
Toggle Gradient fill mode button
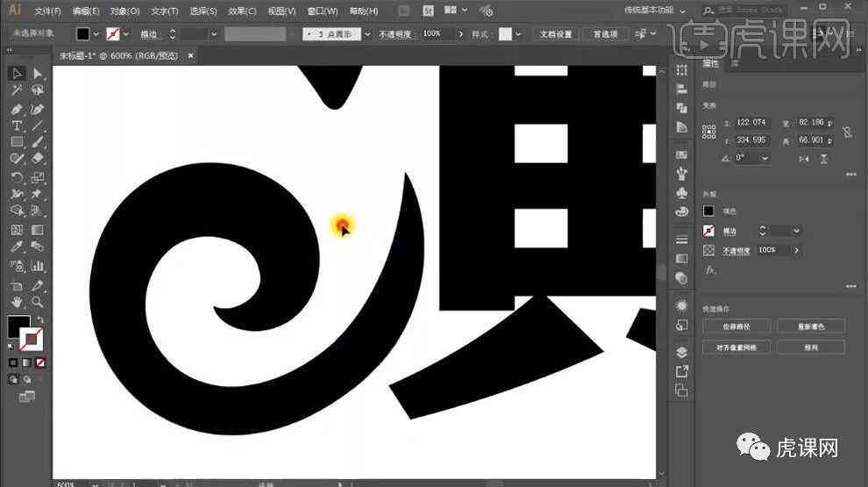26,363
